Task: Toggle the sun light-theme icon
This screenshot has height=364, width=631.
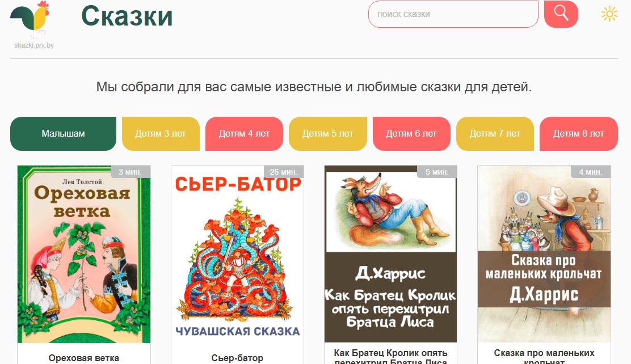Action: pos(609,14)
